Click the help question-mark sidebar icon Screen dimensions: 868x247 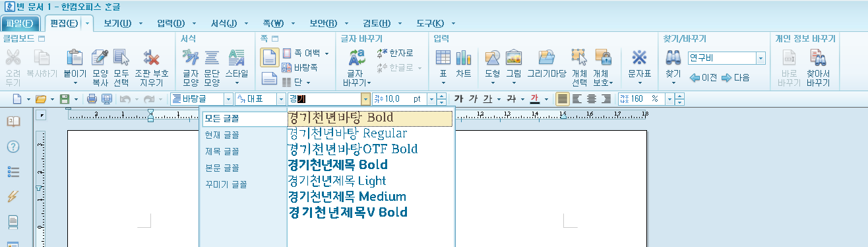13,147
